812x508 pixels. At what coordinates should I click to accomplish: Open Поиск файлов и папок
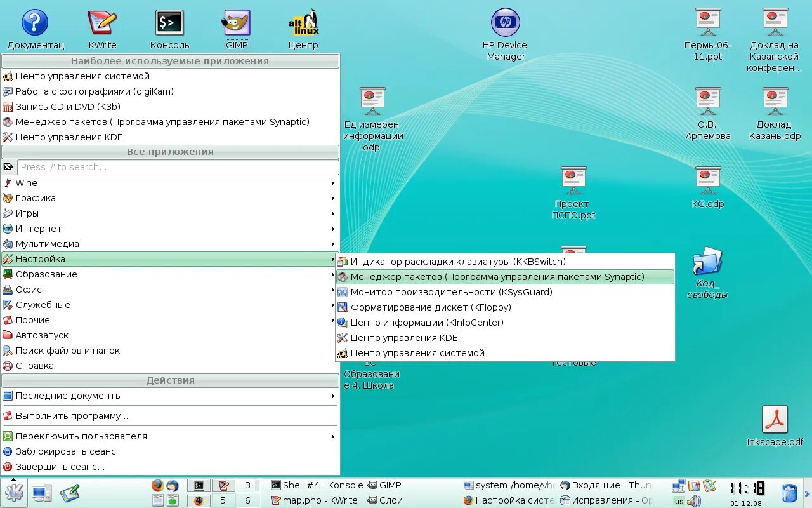tap(170, 351)
